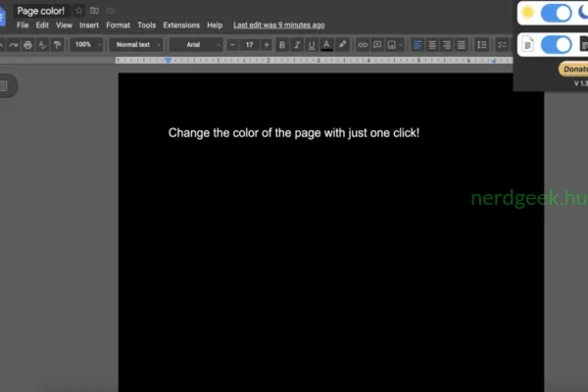
Task: Open the Insert menu
Action: [x=89, y=25]
